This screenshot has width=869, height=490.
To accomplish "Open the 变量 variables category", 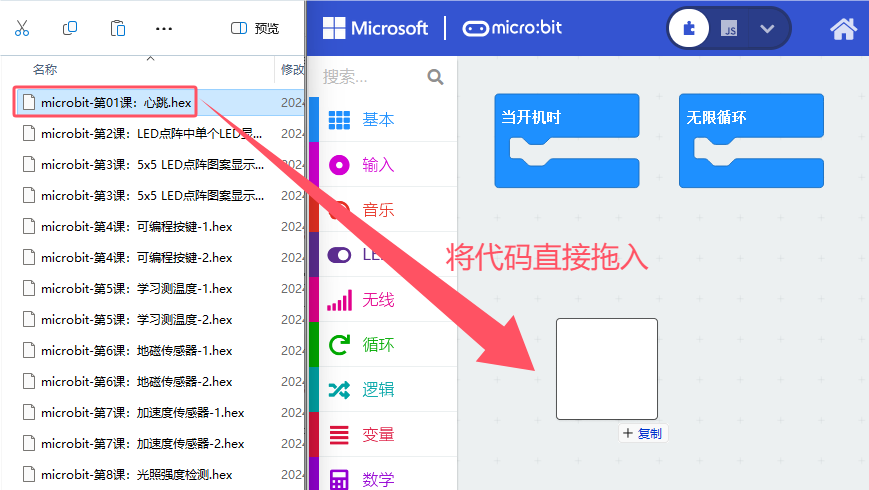I will (x=383, y=435).
